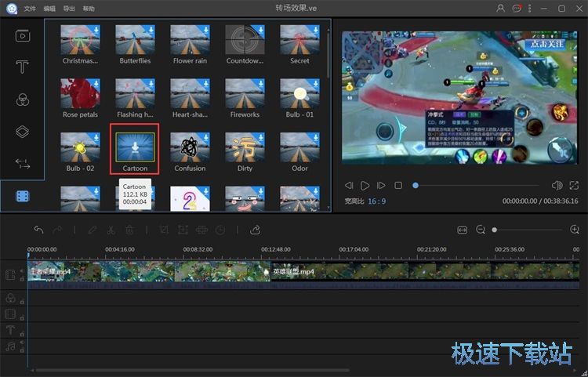Screen dimensions: 588x377
Task: Open the 文件 menu
Action: coord(30,9)
